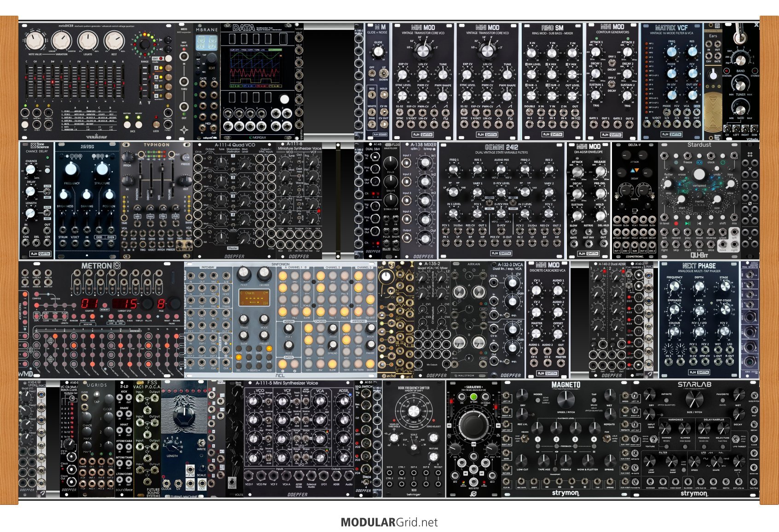
Task: Click the meloDICER D# note slider
Action: pyautogui.click(x=52, y=82)
